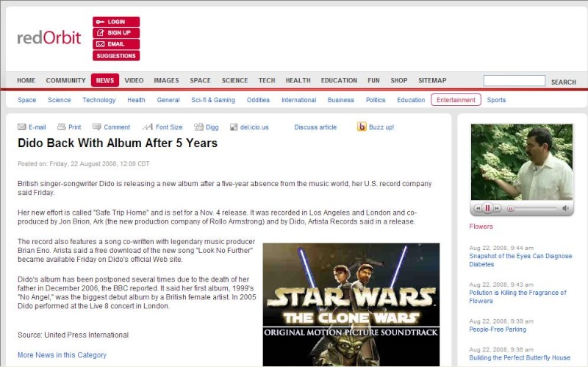The image size is (588, 367).
Task: Click the Posted on Friday, 22 August 2008 text
Action: 84,163
